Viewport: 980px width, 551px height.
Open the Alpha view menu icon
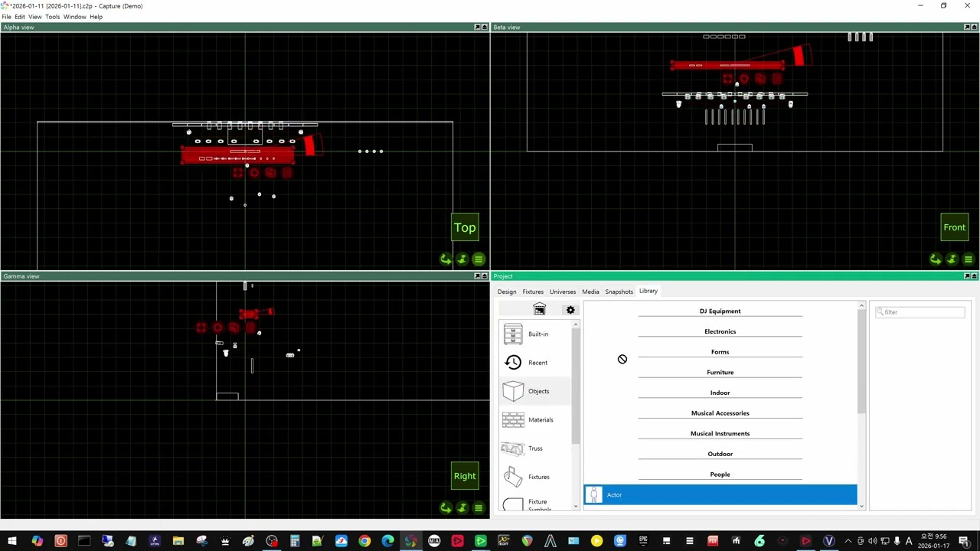point(479,259)
